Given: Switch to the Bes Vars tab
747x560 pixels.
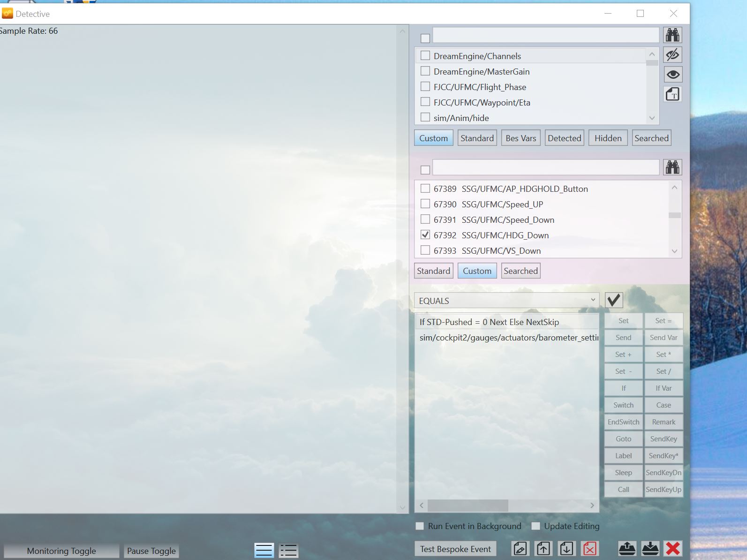Looking at the screenshot, I should point(521,138).
